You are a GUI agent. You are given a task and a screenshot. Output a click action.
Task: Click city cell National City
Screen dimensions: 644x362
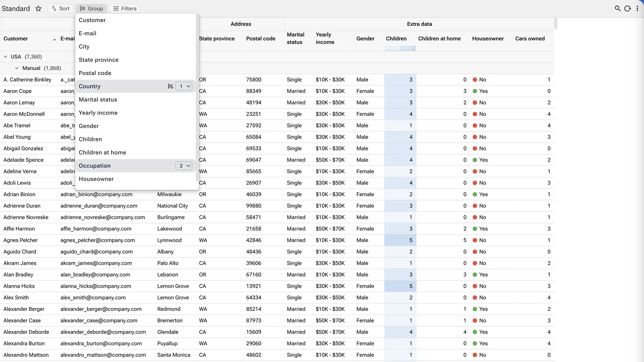[x=173, y=206]
